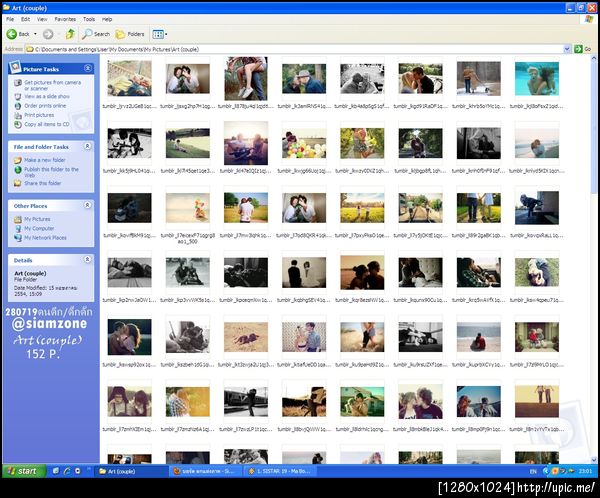Click Print pictures link

coord(39,115)
